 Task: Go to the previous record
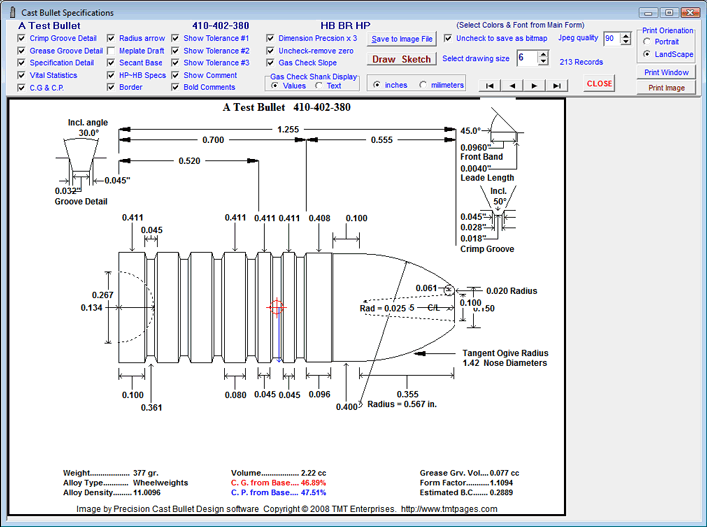click(512, 86)
